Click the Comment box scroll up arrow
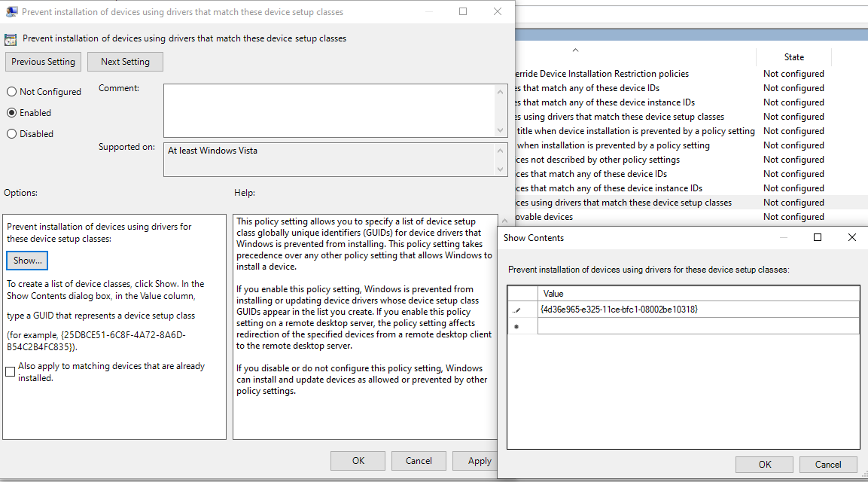868x482 pixels. (x=501, y=91)
